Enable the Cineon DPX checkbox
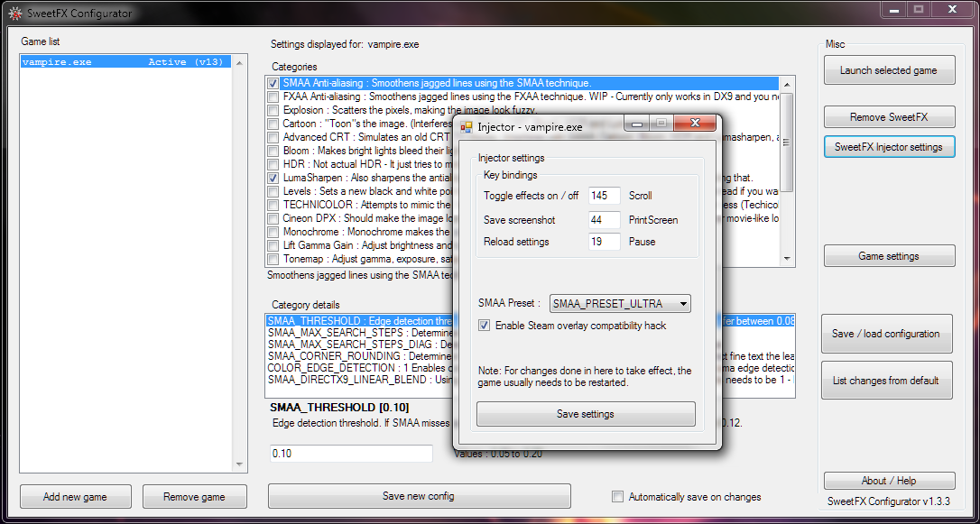Viewport: 980px width, 524px height. [x=273, y=218]
